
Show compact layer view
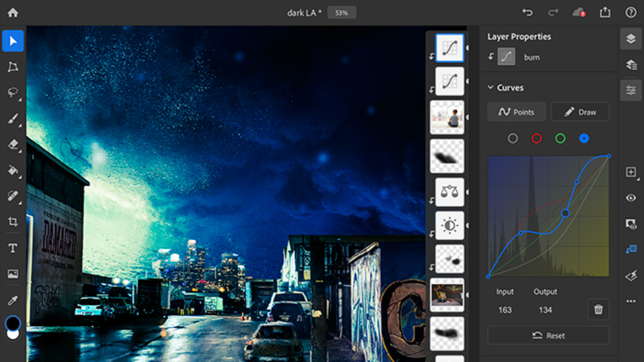point(631,39)
